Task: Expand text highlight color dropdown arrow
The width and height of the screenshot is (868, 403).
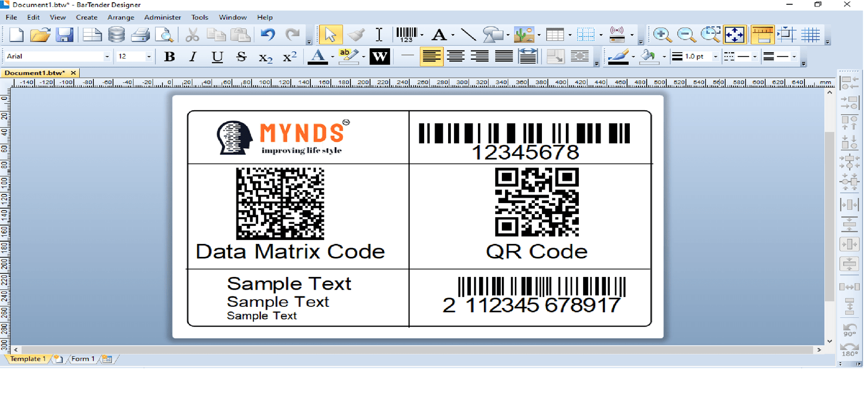Action: 363,57
